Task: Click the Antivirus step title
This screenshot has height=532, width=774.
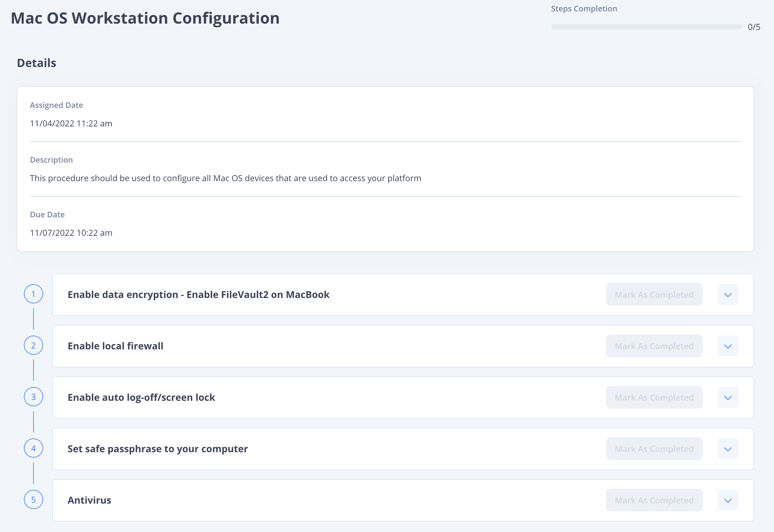Action: click(x=89, y=500)
